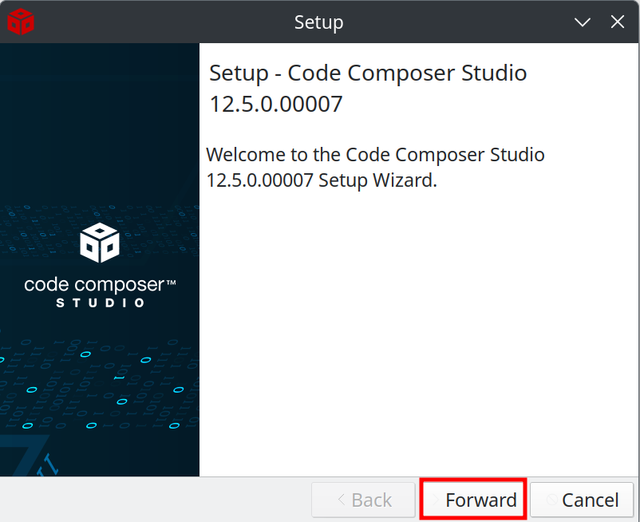Close the Setup window with the X
The width and height of the screenshot is (640, 522).
point(617,22)
